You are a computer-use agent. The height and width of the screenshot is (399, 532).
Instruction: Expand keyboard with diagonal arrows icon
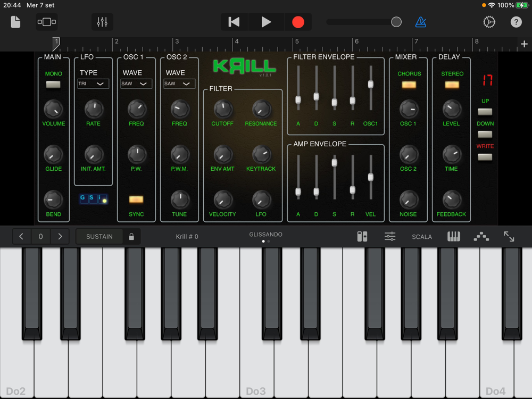[509, 237]
